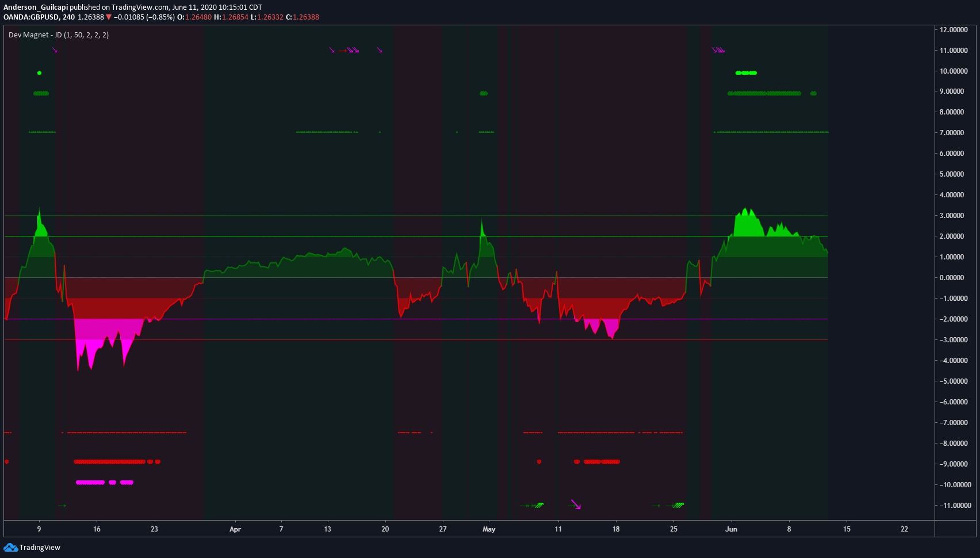Click the close price value 1.26388
The image size is (980, 558).
coord(306,17)
